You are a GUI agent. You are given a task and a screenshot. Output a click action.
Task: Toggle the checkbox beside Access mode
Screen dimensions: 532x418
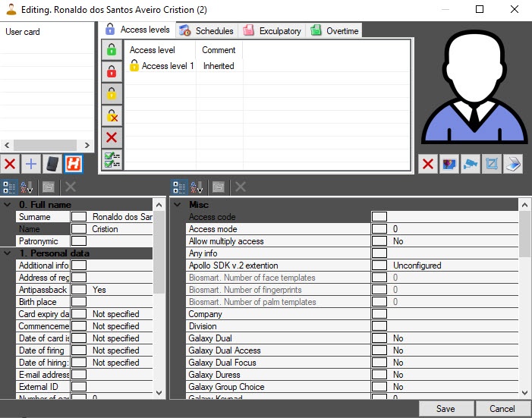(379, 229)
